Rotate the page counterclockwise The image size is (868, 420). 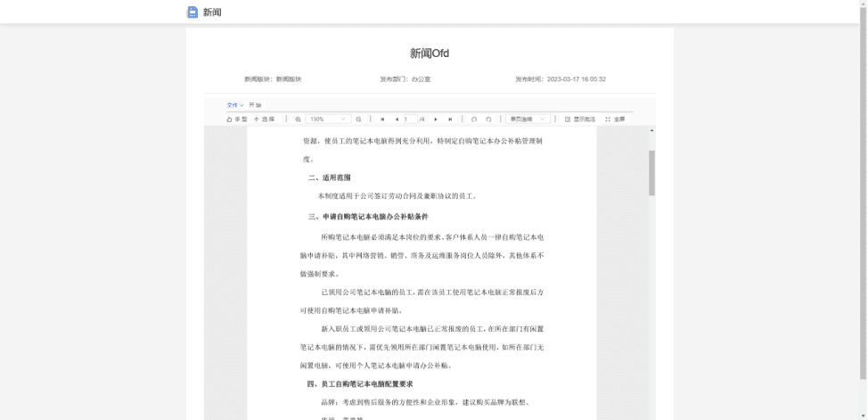[x=474, y=119]
